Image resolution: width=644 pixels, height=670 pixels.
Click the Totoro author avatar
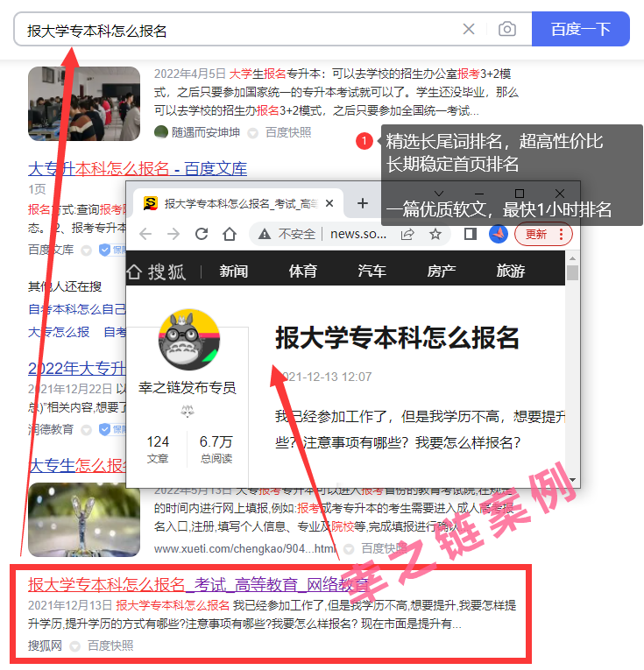(189, 340)
